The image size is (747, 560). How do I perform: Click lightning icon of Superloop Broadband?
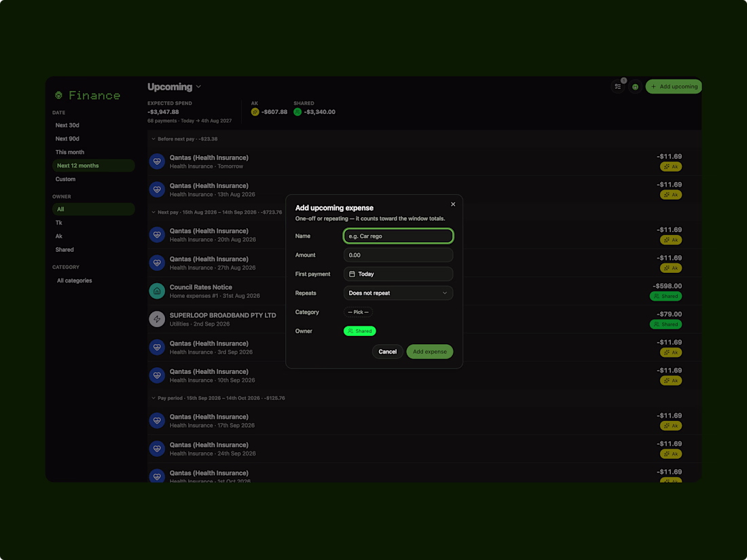tap(157, 319)
